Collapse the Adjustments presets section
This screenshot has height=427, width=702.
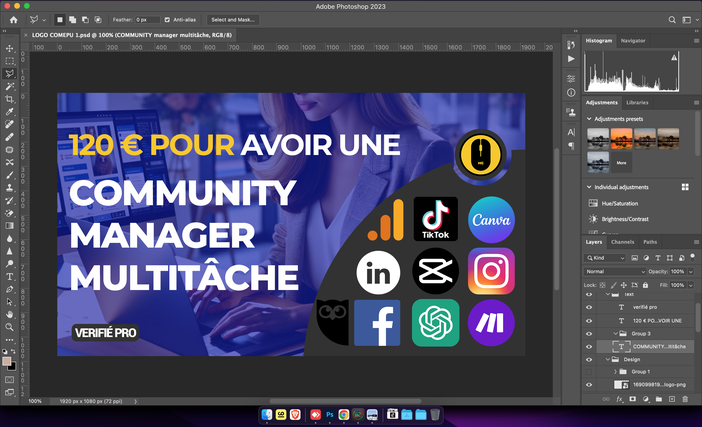[589, 119]
